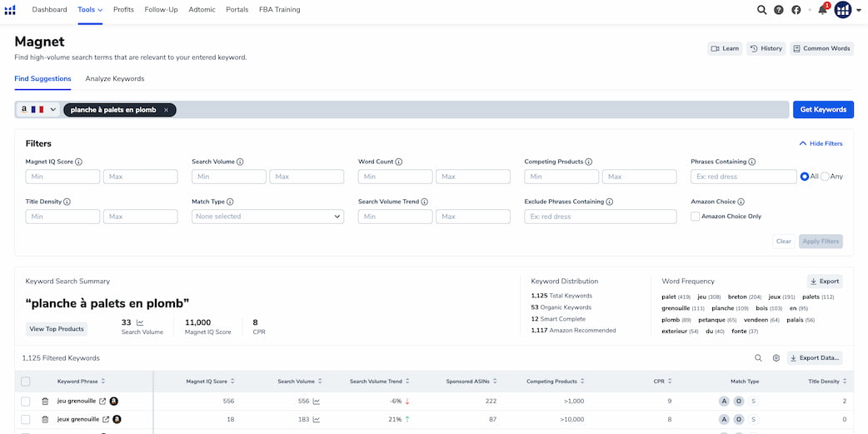This screenshot has height=434, width=868.
Task: Click the Magnet IQ Score Min field
Action: coord(62,177)
